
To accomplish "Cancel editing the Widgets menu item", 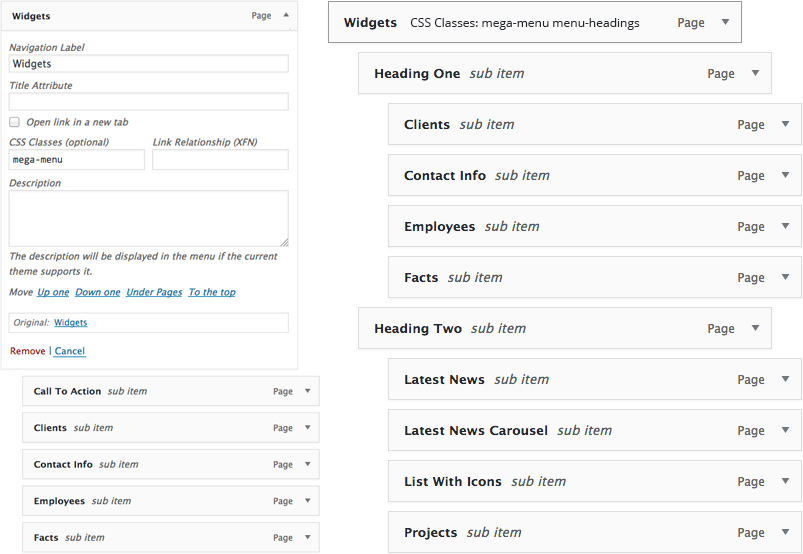I will point(70,351).
